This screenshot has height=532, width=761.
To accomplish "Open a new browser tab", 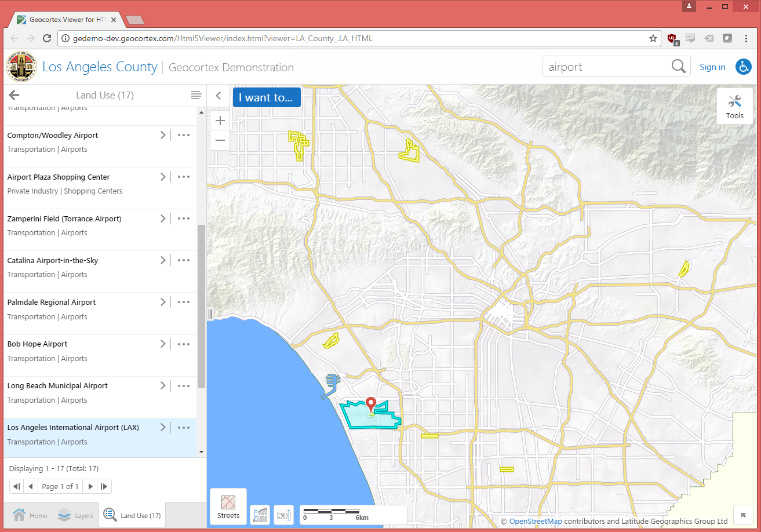I will pyautogui.click(x=134, y=20).
